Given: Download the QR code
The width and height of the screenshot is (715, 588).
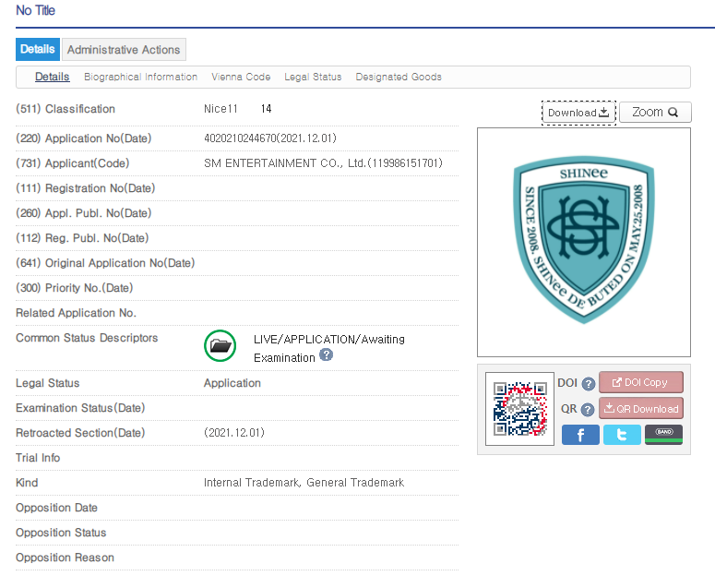Looking at the screenshot, I should pos(640,408).
